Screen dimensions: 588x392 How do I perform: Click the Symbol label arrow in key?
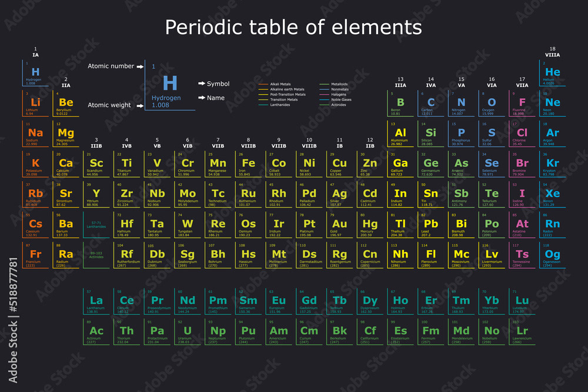[x=201, y=83]
